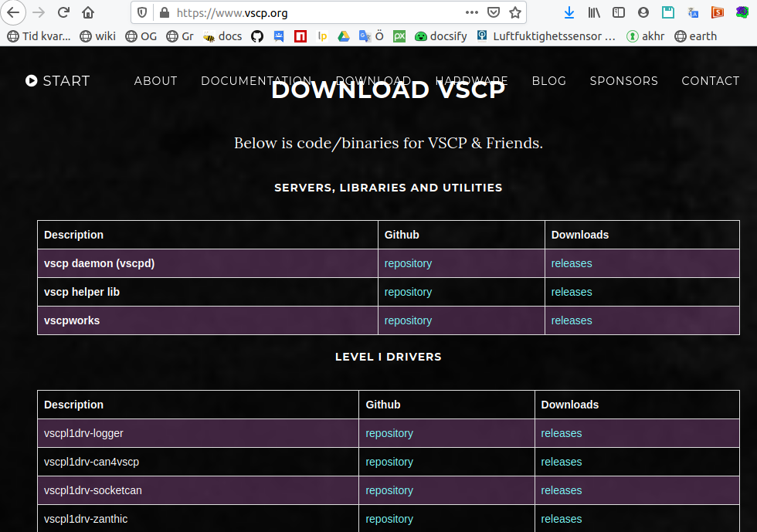Open repository link for vscpl1drv-logger
Viewport: 757px width, 532px height.
pyautogui.click(x=389, y=433)
